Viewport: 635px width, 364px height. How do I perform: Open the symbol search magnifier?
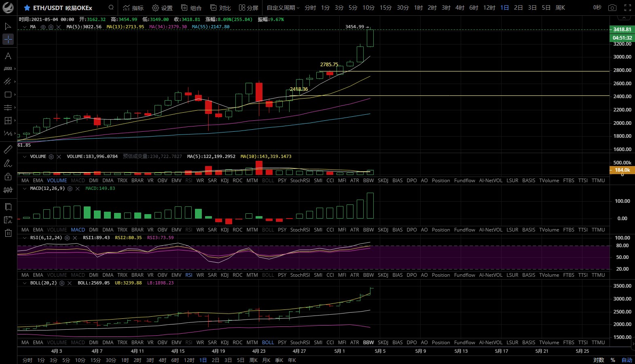click(111, 8)
